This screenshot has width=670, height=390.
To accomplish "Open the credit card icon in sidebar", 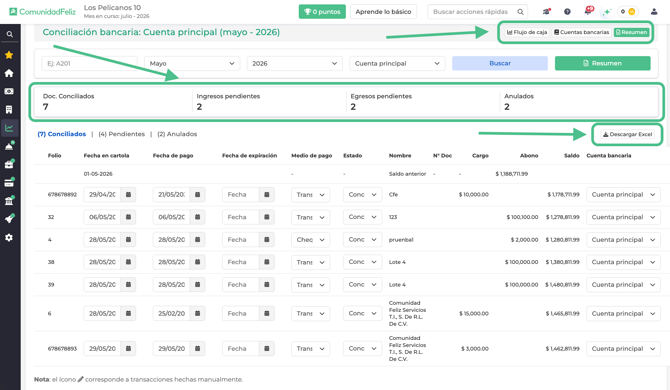I will pyautogui.click(x=9, y=183).
